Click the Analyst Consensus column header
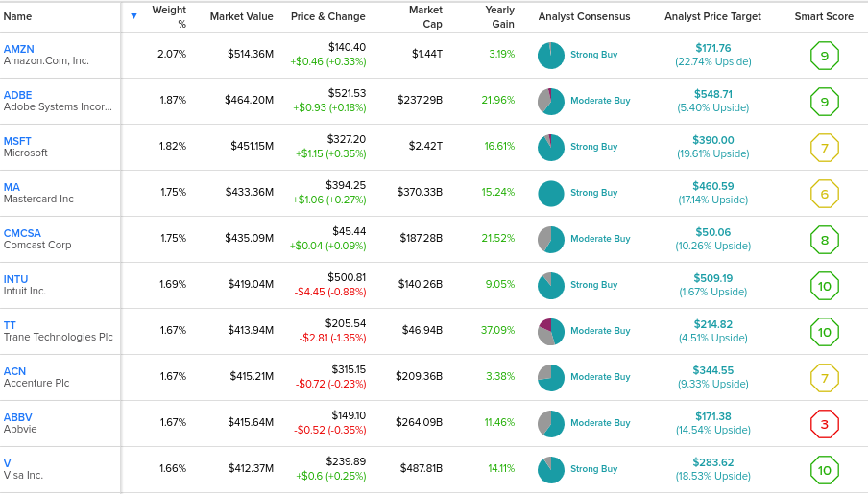This screenshot has height=494, width=868. click(x=584, y=16)
